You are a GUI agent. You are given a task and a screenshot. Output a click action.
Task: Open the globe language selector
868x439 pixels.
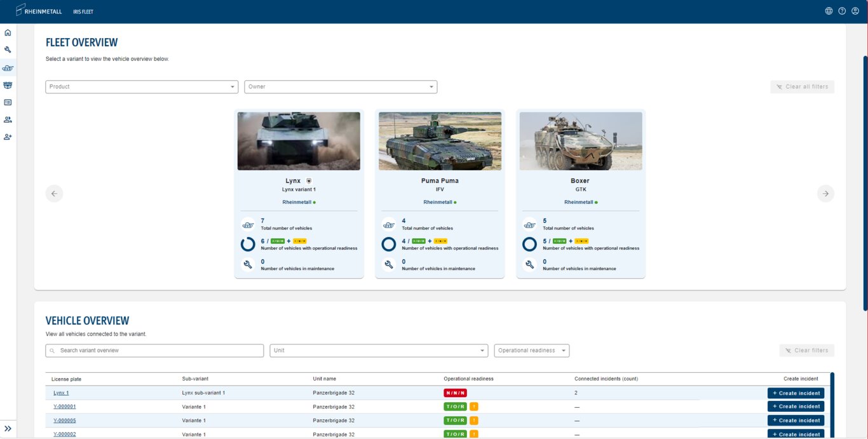click(x=829, y=11)
